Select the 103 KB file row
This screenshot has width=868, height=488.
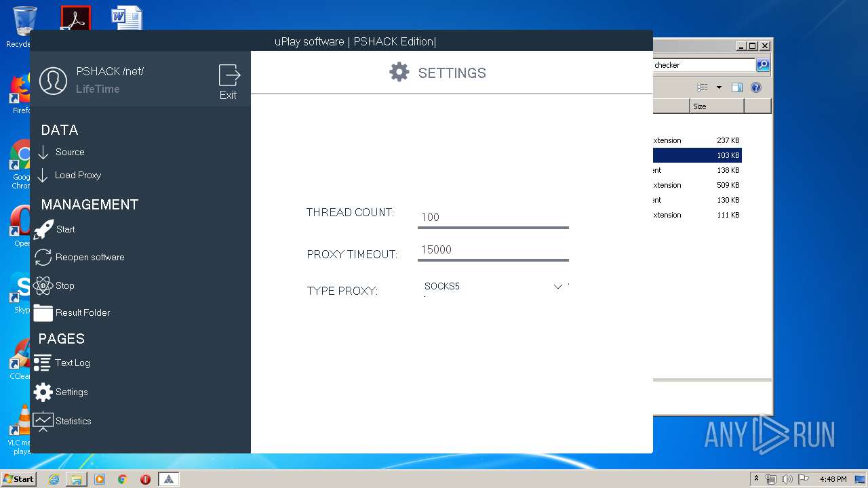(697, 155)
